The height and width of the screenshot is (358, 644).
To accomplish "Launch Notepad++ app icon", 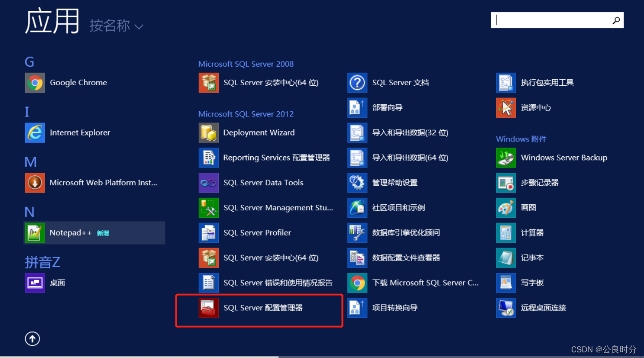I will [x=35, y=233].
